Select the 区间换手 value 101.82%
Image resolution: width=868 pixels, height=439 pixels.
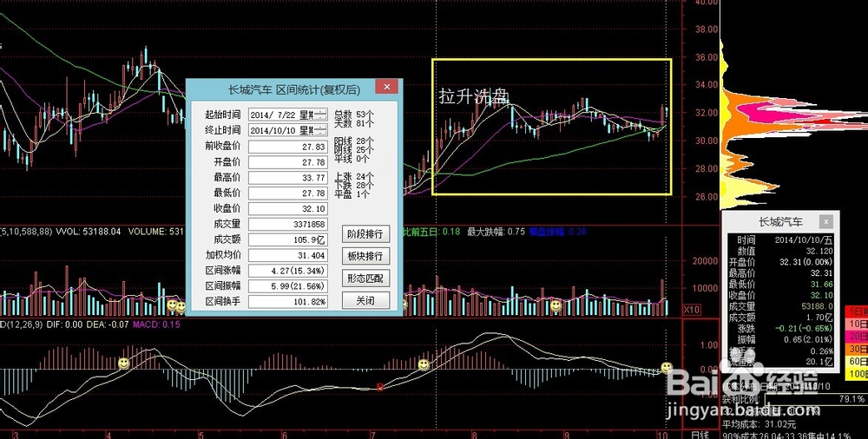click(288, 302)
